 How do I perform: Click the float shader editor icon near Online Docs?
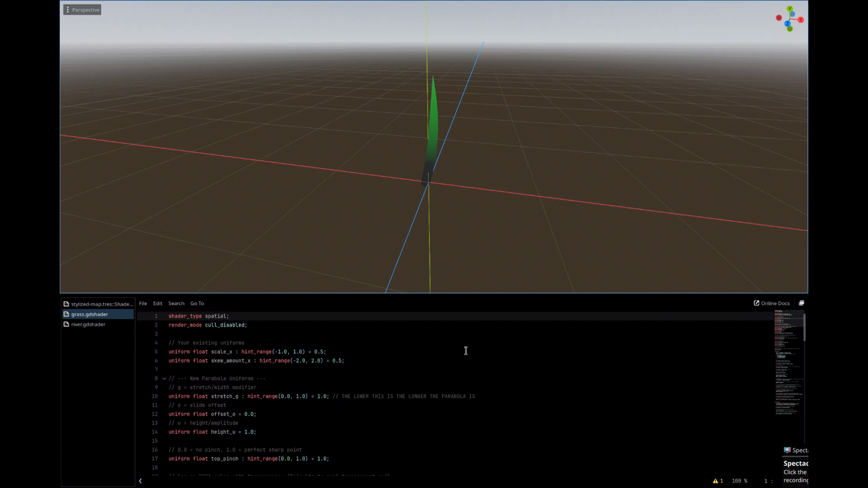pyautogui.click(x=802, y=303)
